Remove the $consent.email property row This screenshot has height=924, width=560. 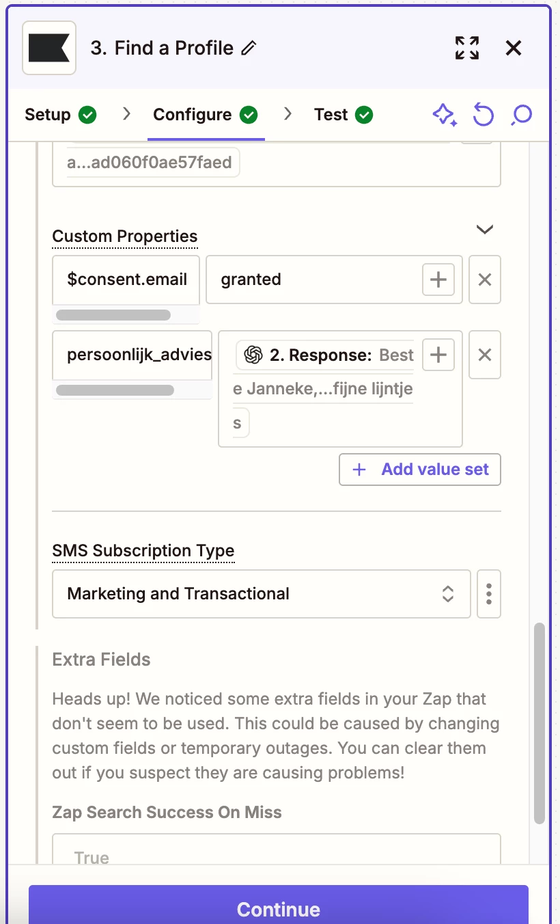tap(485, 280)
